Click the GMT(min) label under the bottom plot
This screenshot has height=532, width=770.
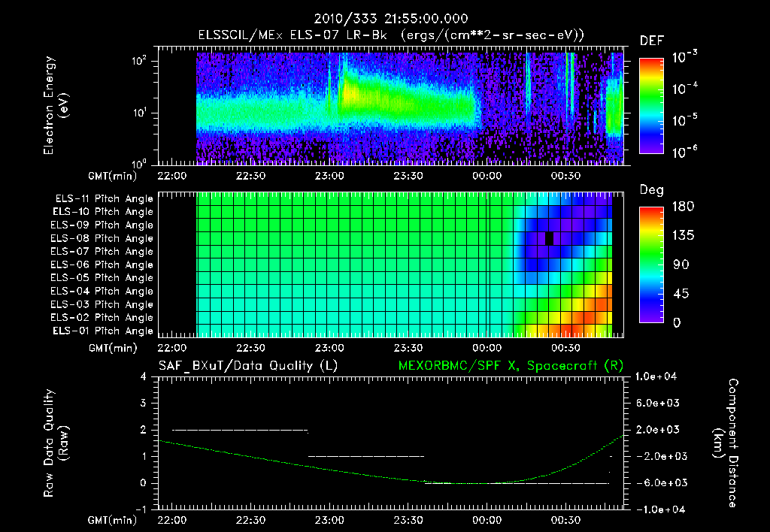(113, 520)
